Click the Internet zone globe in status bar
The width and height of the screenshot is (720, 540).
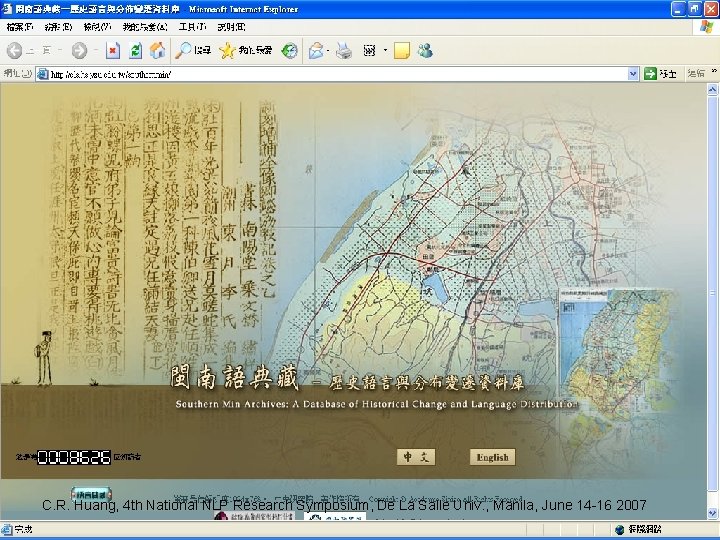[x=619, y=529]
